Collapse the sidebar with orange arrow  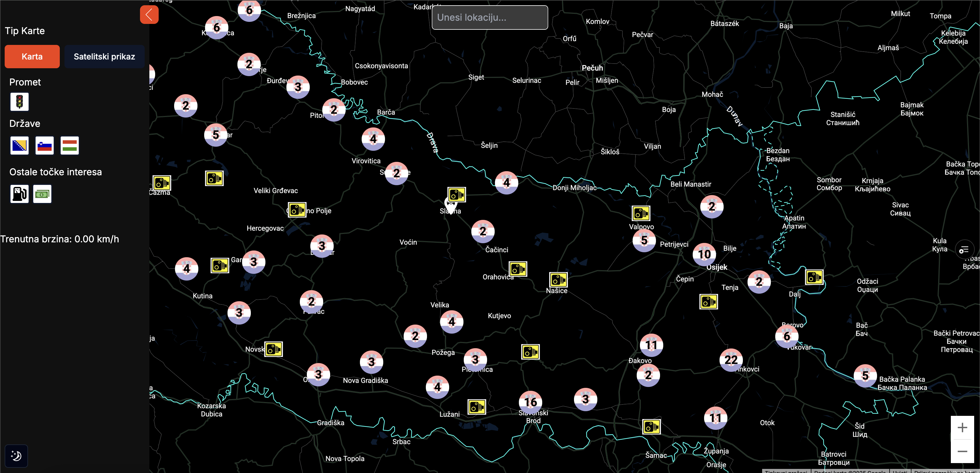tap(149, 15)
